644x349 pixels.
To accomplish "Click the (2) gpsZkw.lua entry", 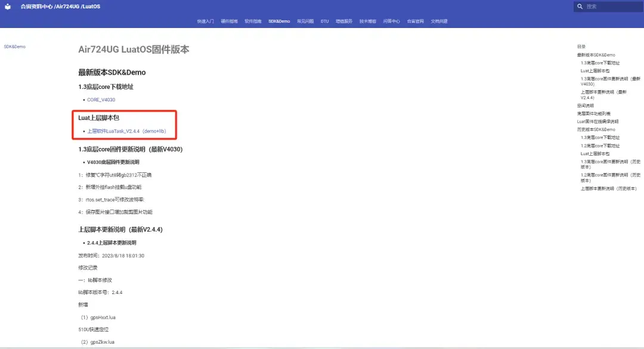I will click(x=98, y=342).
